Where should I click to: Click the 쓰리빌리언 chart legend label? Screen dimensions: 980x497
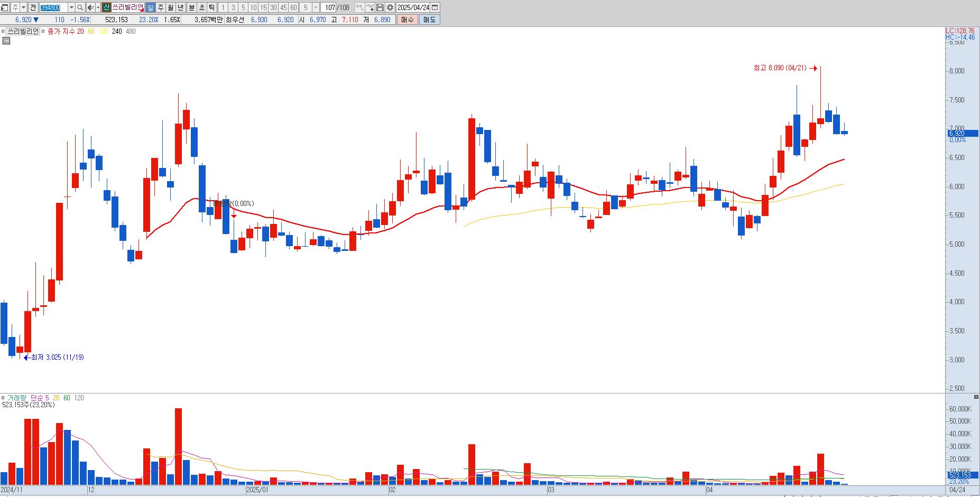pos(23,31)
